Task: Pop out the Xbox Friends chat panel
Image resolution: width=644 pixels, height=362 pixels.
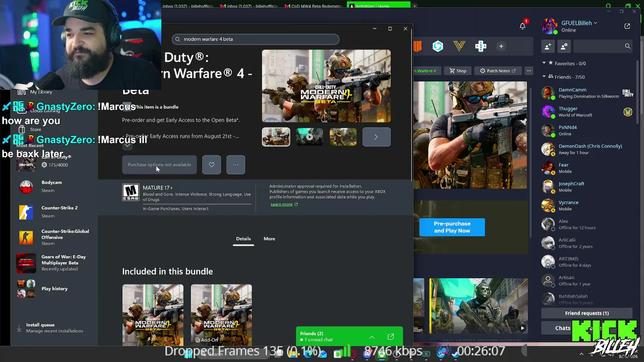Action: point(390,337)
